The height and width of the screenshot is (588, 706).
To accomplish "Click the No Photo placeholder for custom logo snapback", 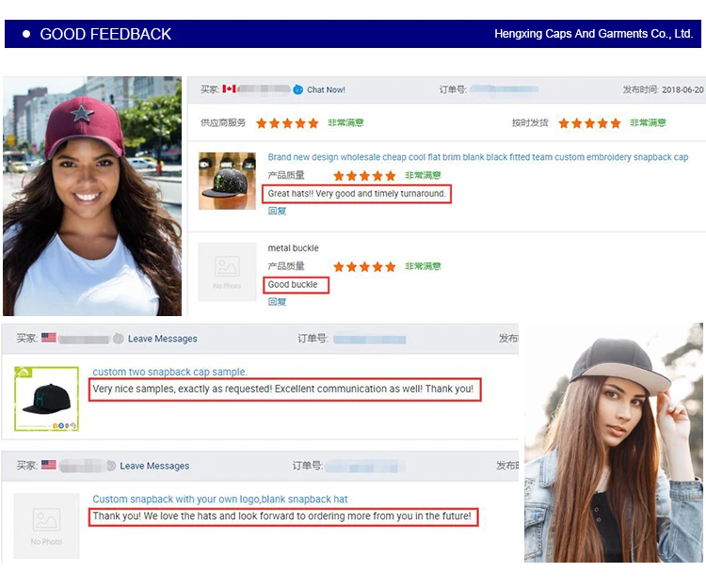I will click(47, 526).
